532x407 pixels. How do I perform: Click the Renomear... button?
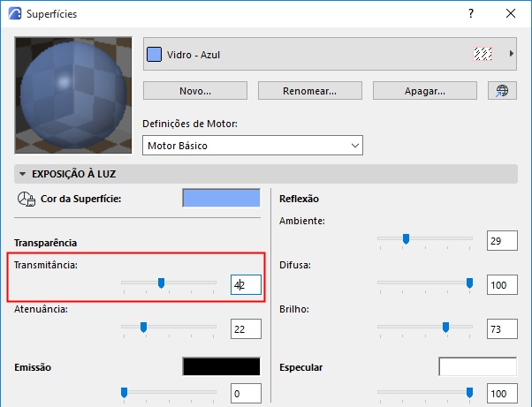(310, 91)
